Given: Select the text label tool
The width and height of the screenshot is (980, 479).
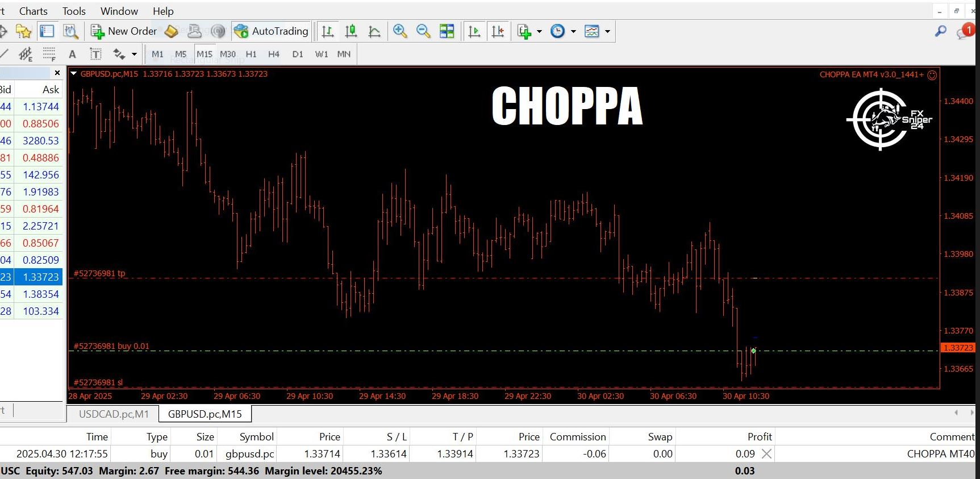Looking at the screenshot, I should click(x=95, y=54).
